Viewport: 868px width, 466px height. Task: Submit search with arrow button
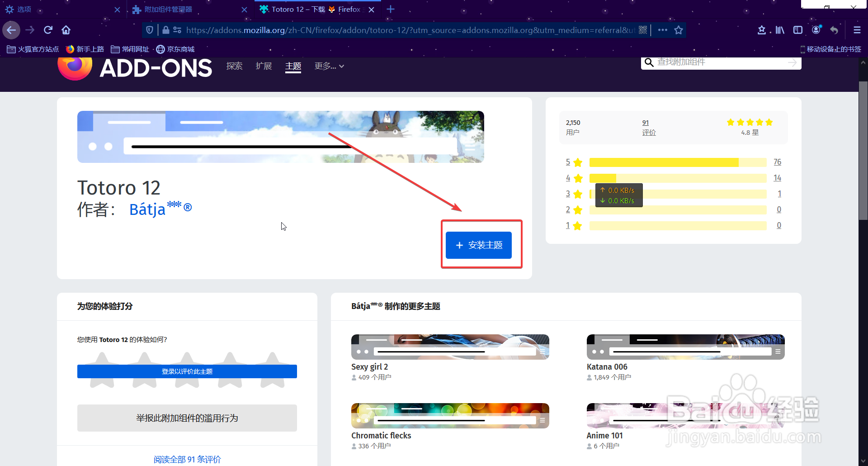click(792, 62)
